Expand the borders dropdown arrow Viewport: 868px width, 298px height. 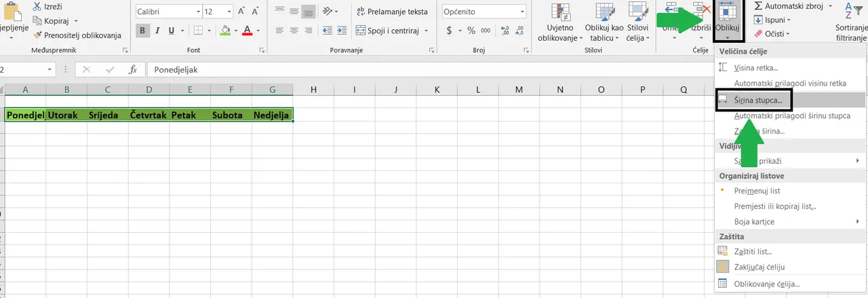click(x=209, y=31)
